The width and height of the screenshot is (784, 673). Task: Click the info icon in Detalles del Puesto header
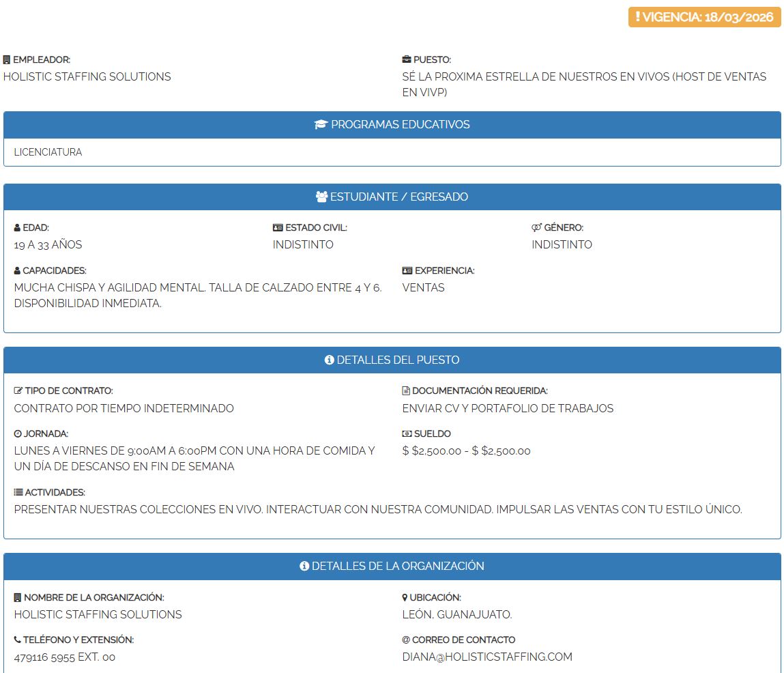329,360
